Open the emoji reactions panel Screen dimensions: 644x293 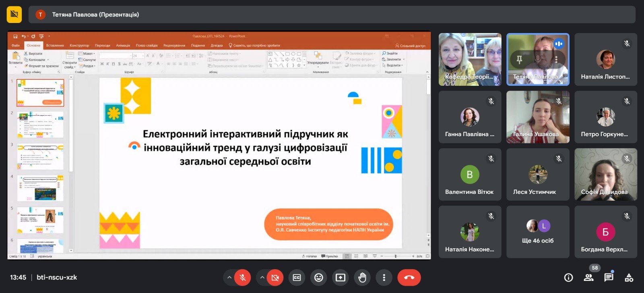point(318,277)
